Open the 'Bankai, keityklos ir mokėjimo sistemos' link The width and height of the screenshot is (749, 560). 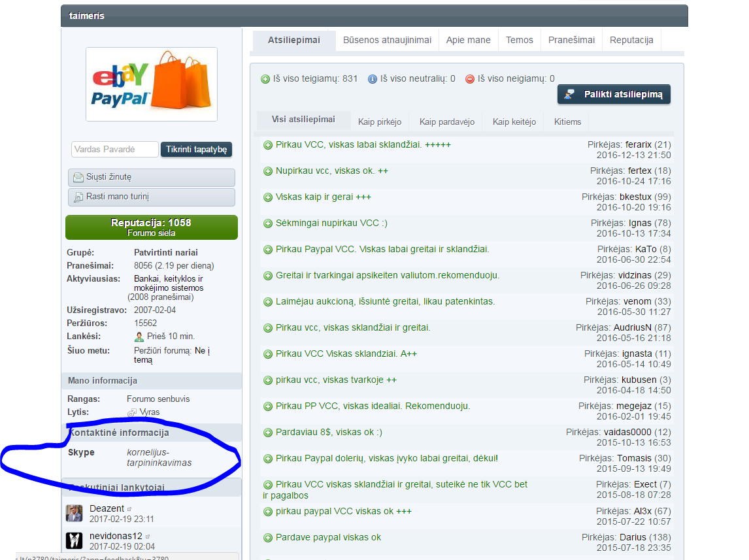click(169, 284)
